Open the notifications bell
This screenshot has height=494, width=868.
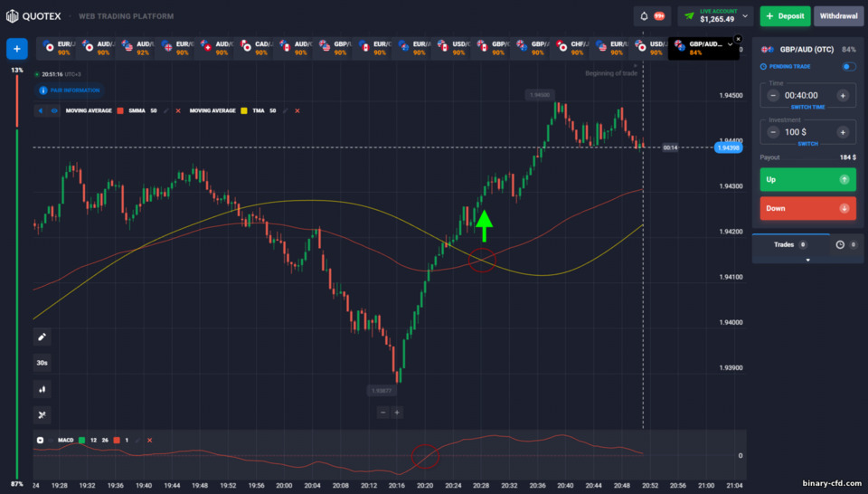click(x=644, y=16)
